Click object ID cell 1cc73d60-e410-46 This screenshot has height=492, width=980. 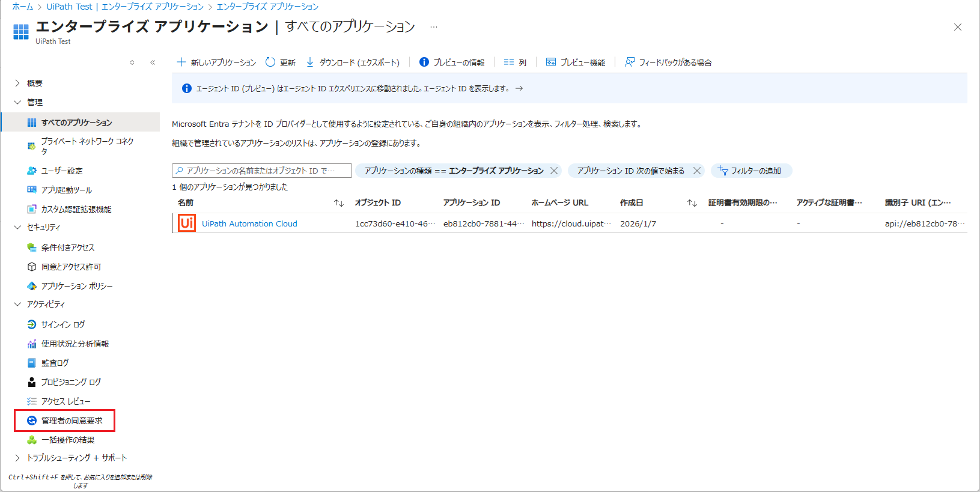point(395,223)
